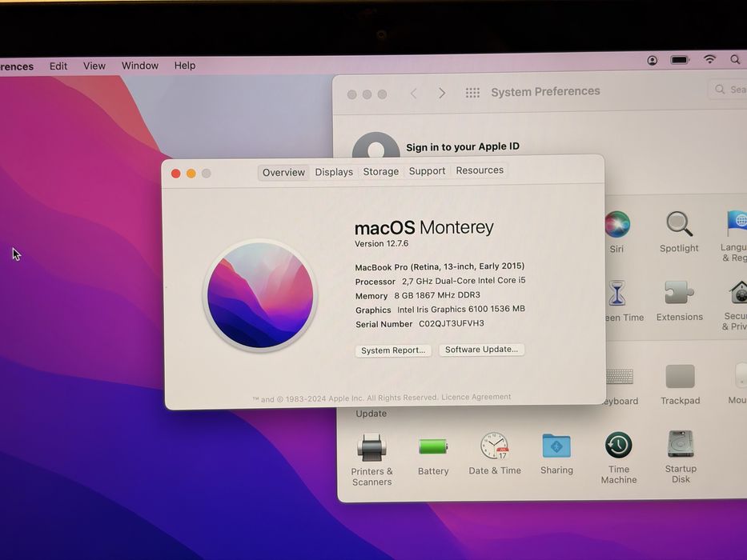This screenshot has width=747, height=560.
Task: Switch to the Support tab
Action: point(427,171)
